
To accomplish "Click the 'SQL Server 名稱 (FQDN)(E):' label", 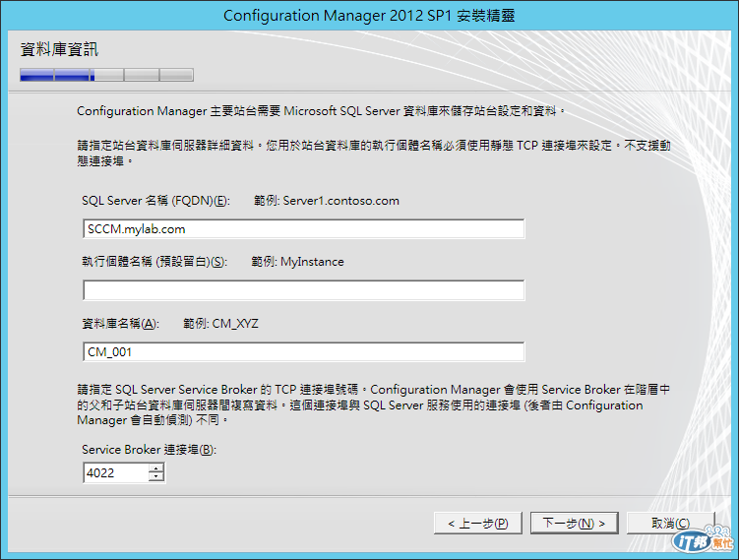I will pyautogui.click(x=156, y=201).
